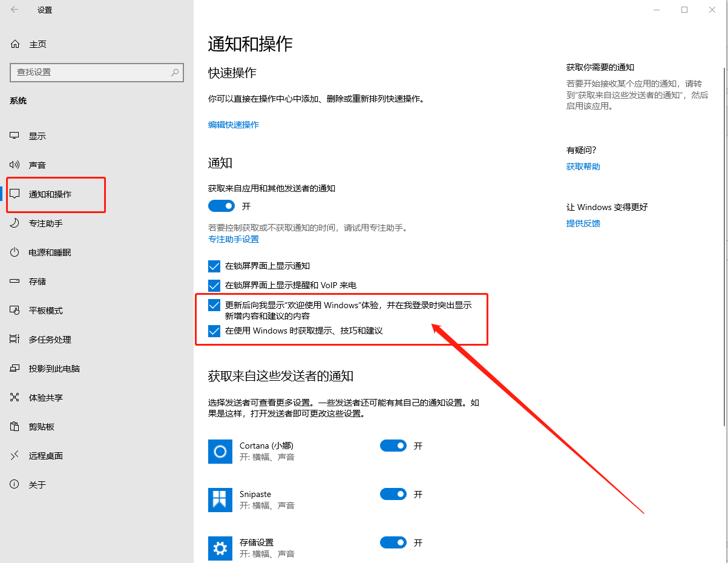Viewport: 728px width, 563px height.
Task: Open 电源和睡眠 (Power & sleep) settings
Action: [x=14, y=252]
